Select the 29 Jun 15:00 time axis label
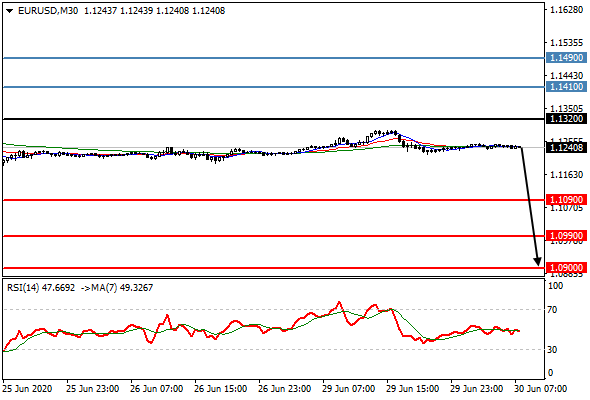The height and width of the screenshot is (400, 590). coord(412,388)
